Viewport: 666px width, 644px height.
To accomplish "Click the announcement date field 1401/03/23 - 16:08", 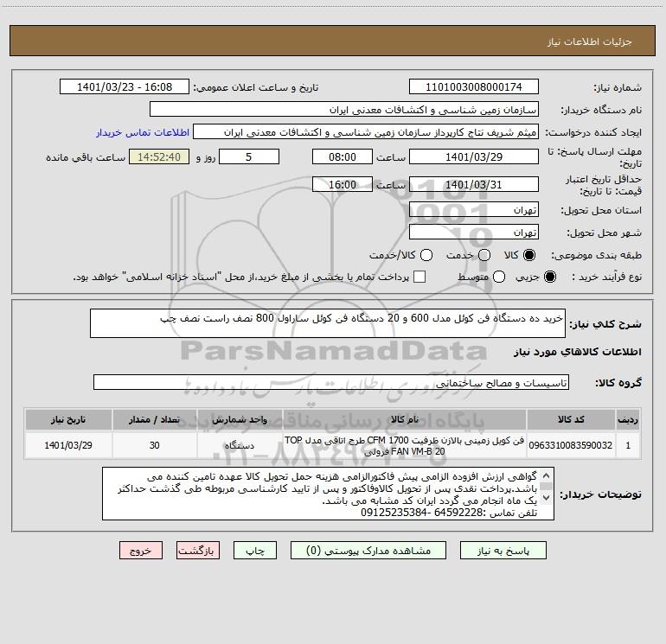I will 125,87.
